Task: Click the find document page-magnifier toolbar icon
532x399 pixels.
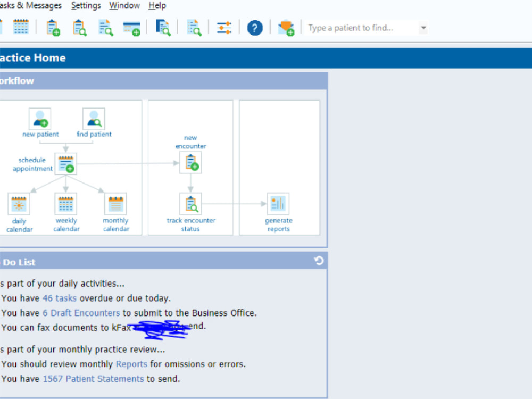Action: 106,28
